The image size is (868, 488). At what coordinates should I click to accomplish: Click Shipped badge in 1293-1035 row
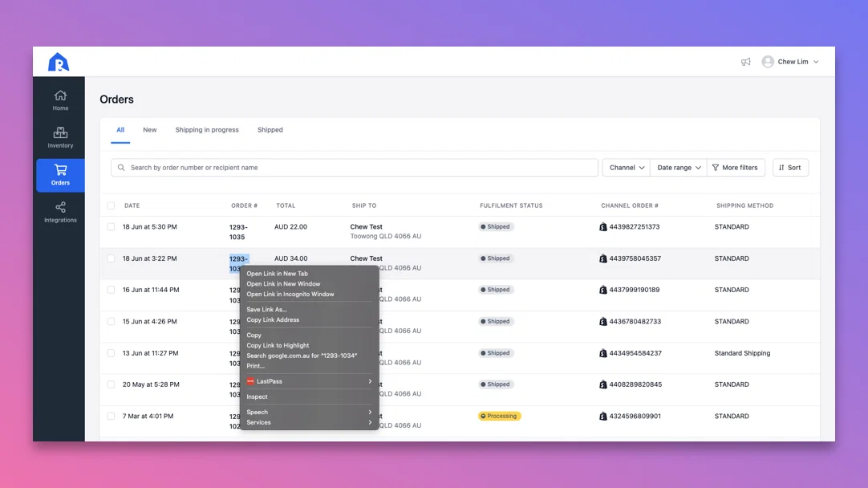click(x=496, y=226)
